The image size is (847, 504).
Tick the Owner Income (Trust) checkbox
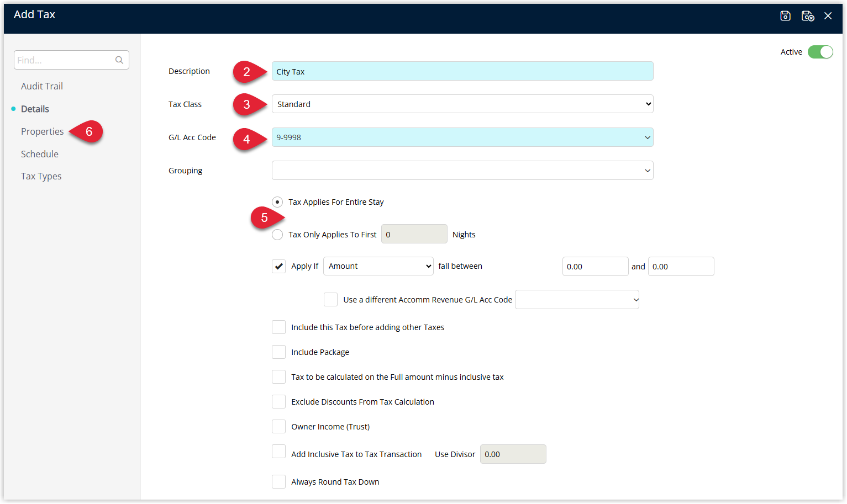278,427
